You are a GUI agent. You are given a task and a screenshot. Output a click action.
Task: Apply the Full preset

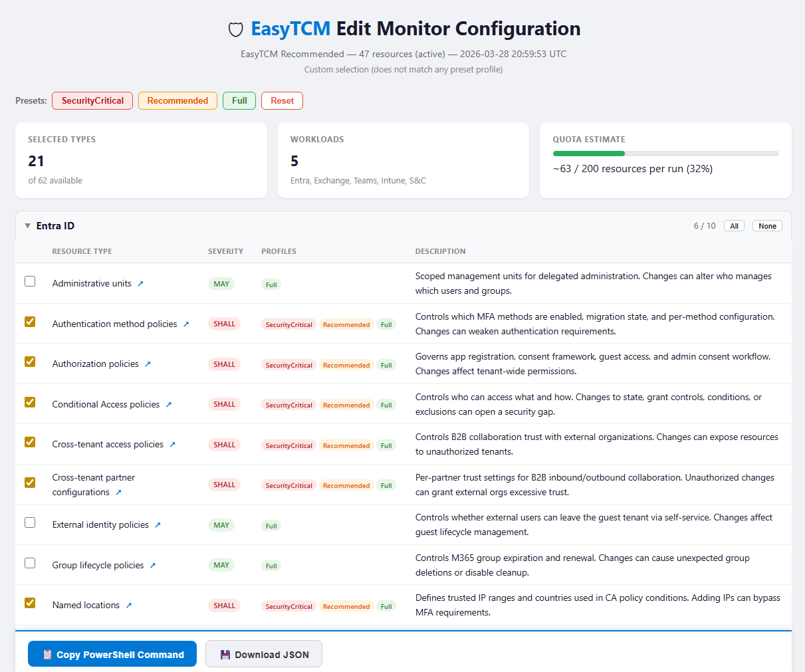(239, 100)
